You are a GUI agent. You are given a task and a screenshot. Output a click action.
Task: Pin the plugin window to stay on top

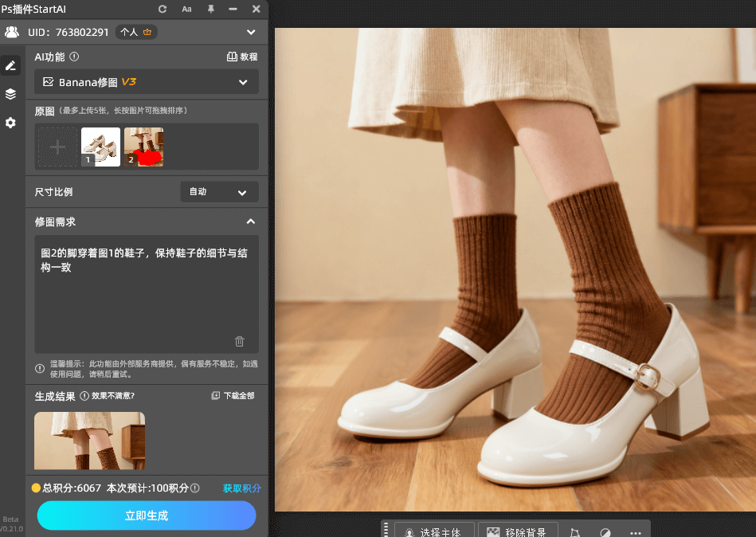pos(213,9)
